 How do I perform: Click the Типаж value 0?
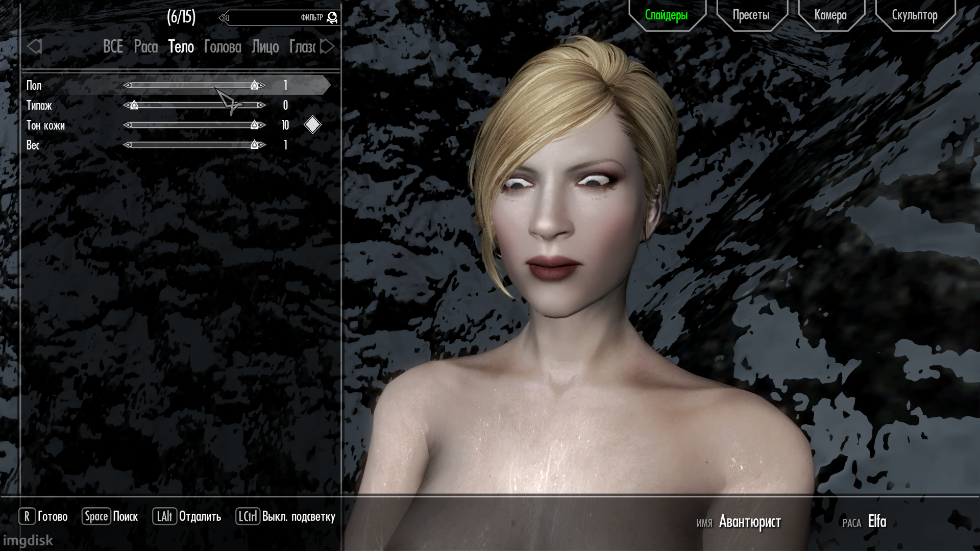(x=285, y=106)
